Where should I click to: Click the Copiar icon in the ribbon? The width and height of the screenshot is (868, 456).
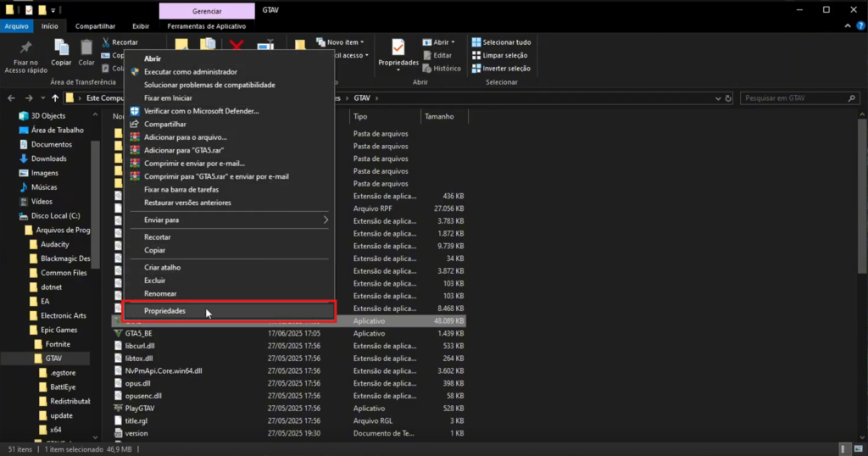[61, 47]
